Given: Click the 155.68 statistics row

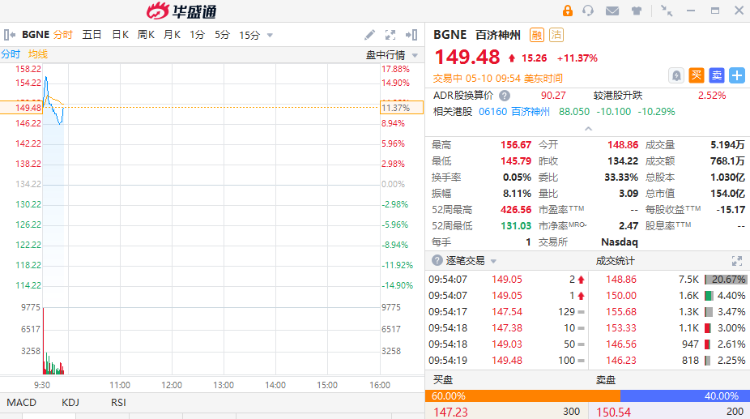Looking at the screenshot, I should [x=669, y=311].
